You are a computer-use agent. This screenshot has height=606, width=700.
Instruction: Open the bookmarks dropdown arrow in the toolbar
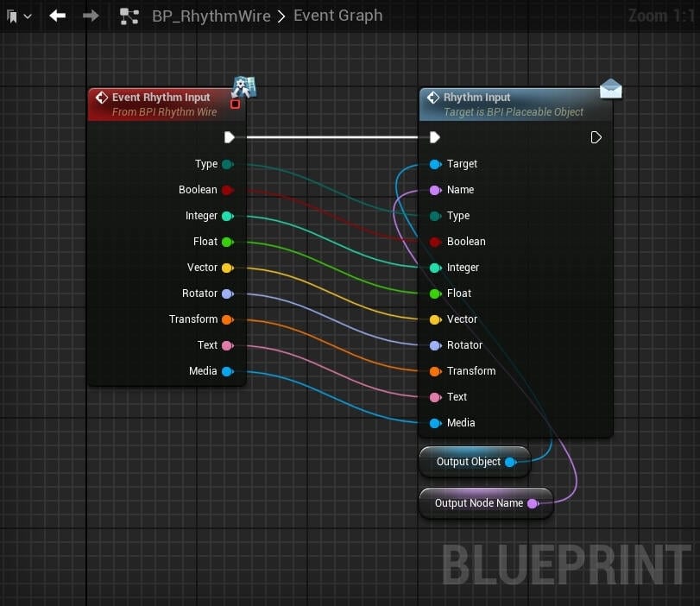[x=28, y=16]
